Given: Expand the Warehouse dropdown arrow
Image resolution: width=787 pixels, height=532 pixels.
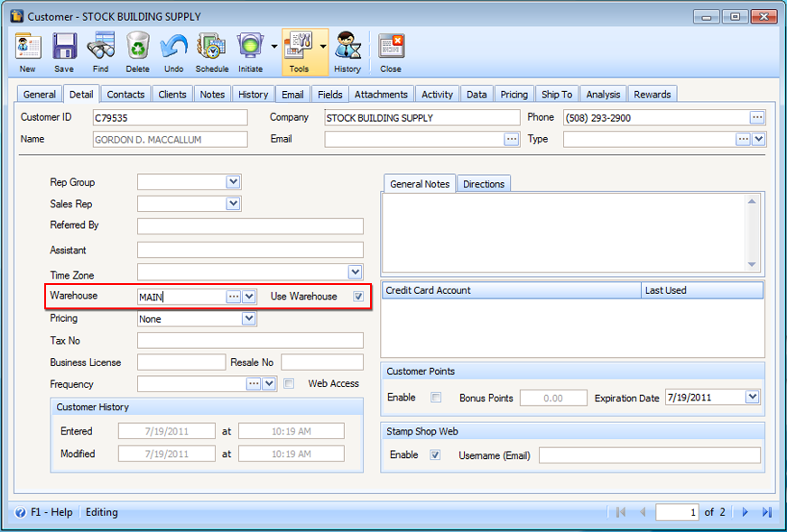Looking at the screenshot, I should (x=249, y=297).
